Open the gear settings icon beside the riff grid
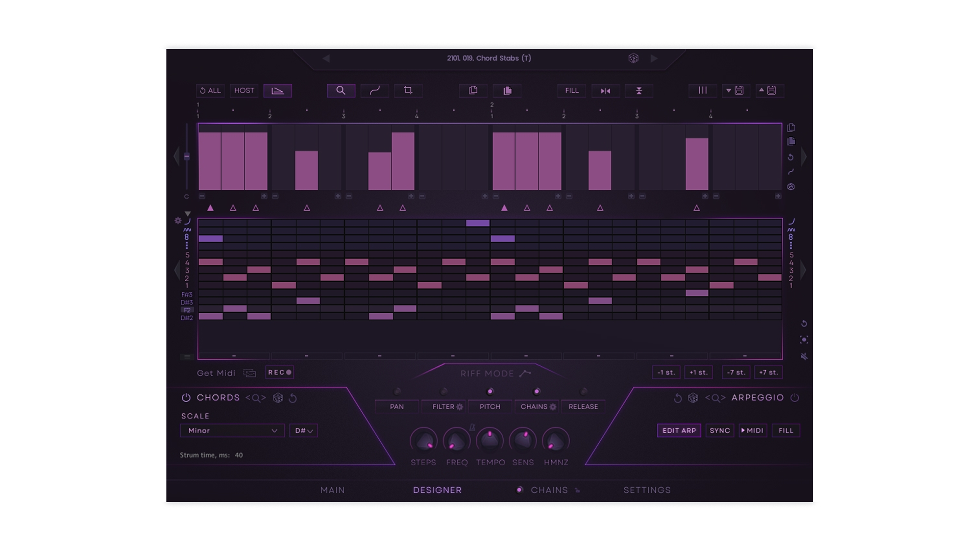The image size is (980, 551). (178, 221)
